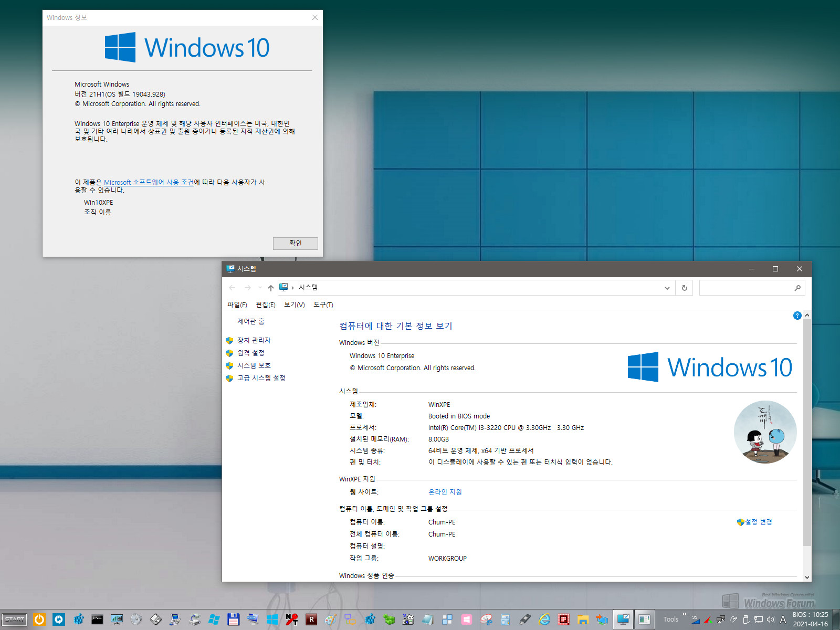
Task: Open 장치 관리자 from sidebar
Action: coord(254,340)
